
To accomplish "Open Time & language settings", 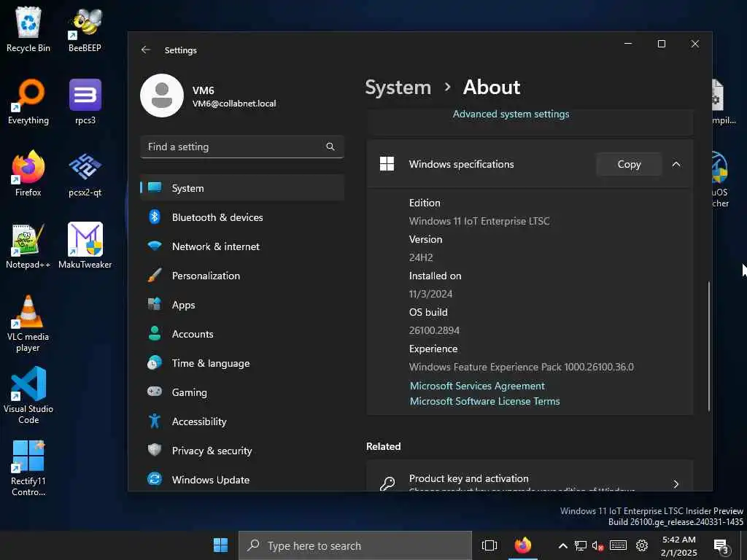I will pyautogui.click(x=242, y=363).
